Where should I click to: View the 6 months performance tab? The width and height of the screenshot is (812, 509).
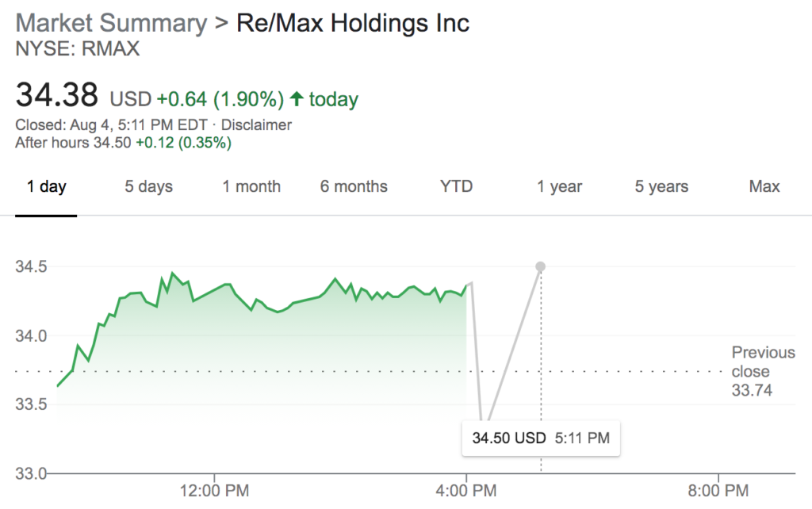(354, 186)
